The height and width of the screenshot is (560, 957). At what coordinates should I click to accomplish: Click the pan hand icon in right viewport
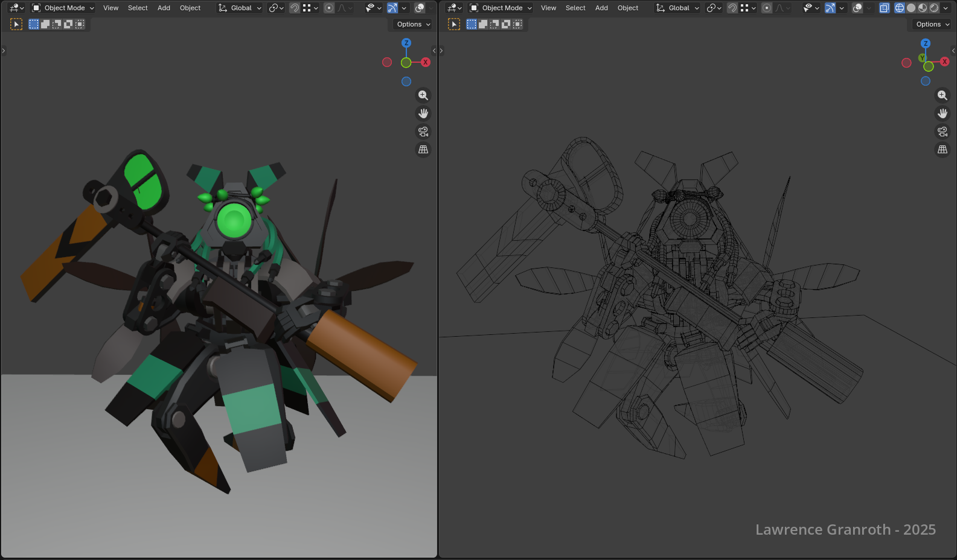coord(942,113)
